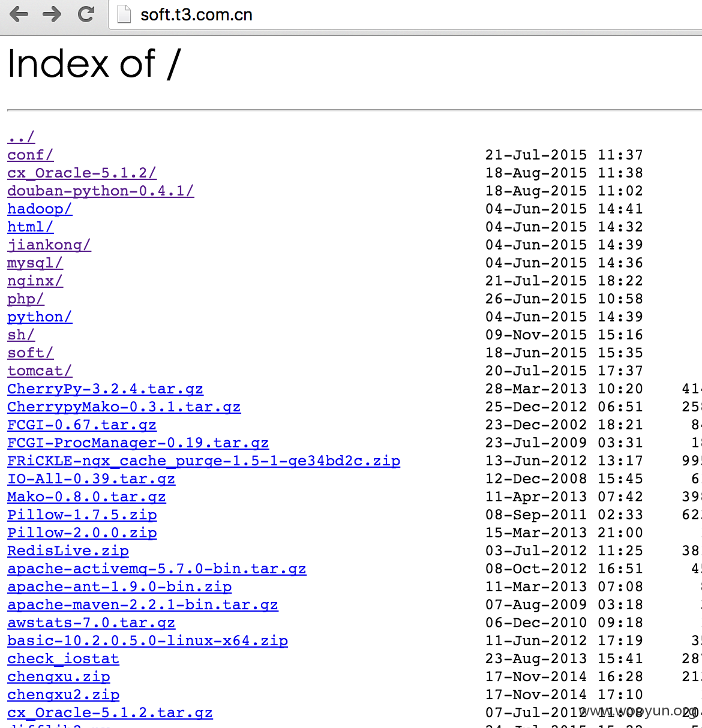The width and height of the screenshot is (702, 728).
Task: Click the browser forward arrow
Action: point(52,14)
